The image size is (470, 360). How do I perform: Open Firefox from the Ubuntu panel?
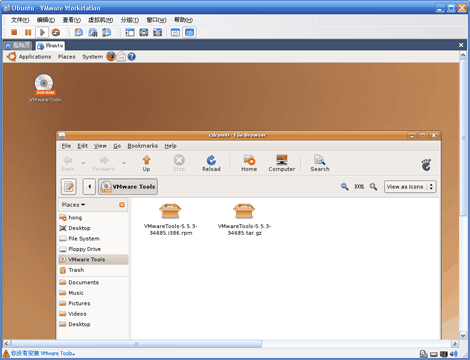(111, 56)
